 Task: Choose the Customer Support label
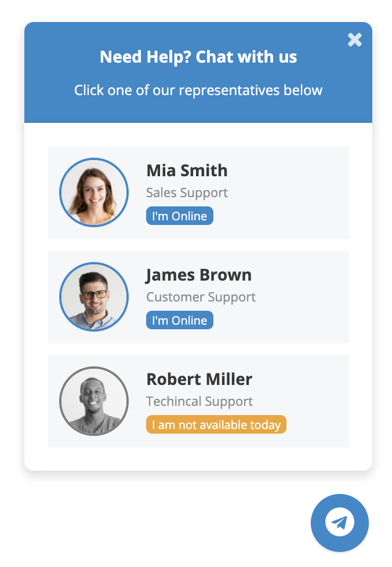tap(201, 297)
